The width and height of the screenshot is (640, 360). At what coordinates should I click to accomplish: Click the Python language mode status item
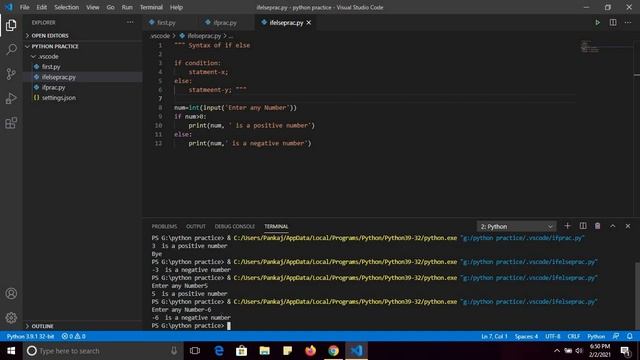(596, 336)
